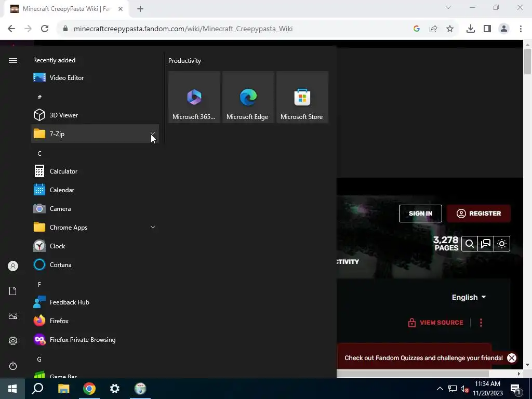Click the SIGN IN button
Screen dimensions: 532x399
pos(420,214)
